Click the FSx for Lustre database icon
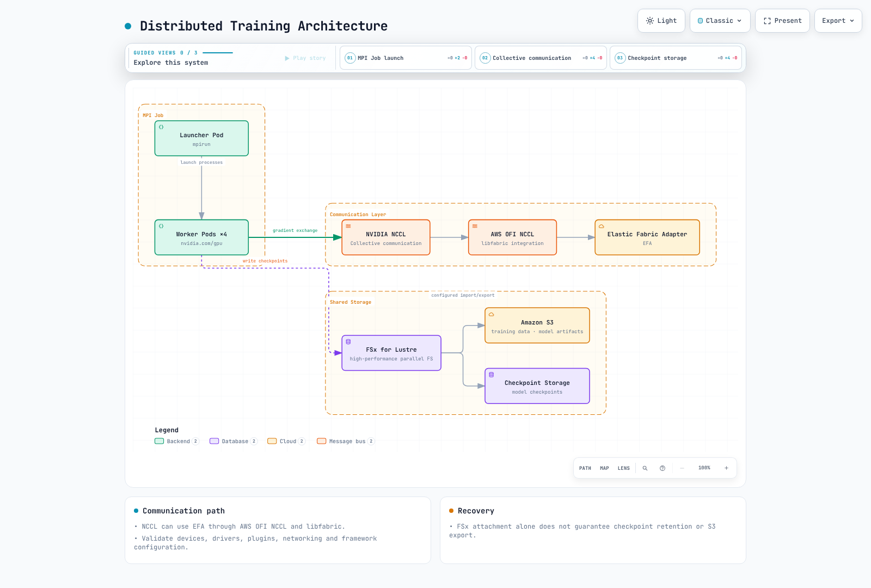The image size is (871, 588). click(x=348, y=342)
